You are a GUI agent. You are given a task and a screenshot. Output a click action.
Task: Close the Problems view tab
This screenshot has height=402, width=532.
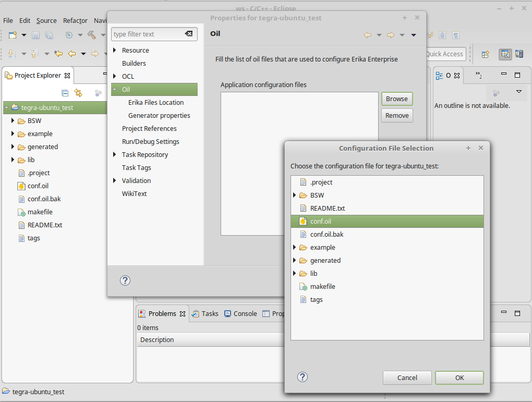183,314
